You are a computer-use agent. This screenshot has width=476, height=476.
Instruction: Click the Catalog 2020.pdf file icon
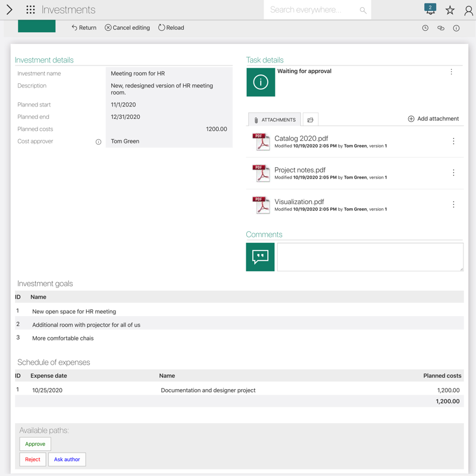point(261,142)
